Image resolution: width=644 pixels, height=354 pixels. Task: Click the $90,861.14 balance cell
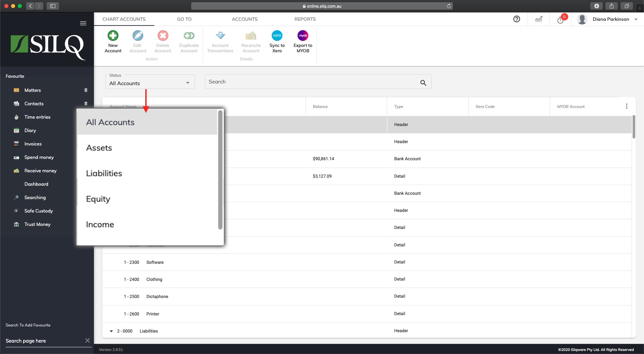(x=323, y=159)
